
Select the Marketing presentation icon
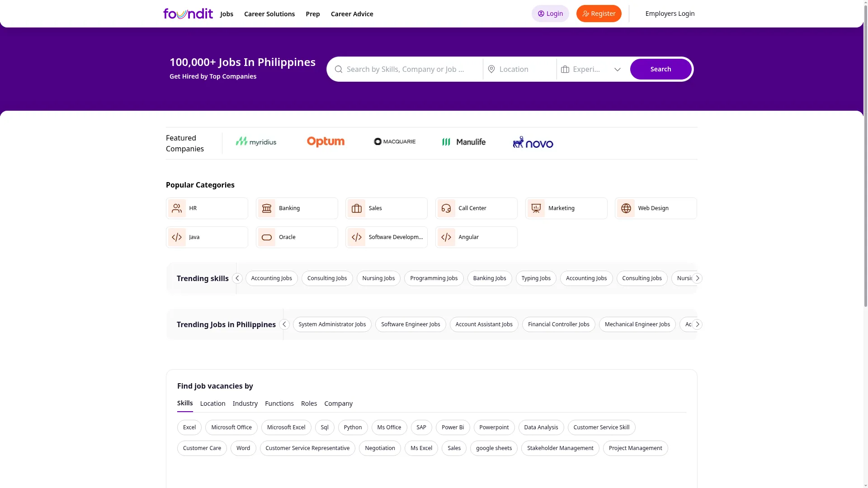click(x=536, y=208)
